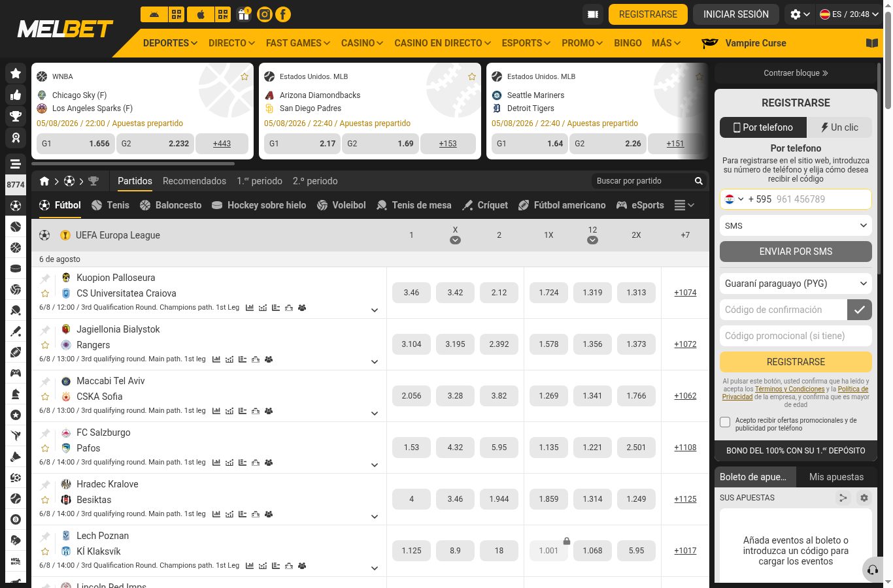Click the confirmation code checkmark button
Image resolution: width=893 pixels, height=588 pixels.
860,310
